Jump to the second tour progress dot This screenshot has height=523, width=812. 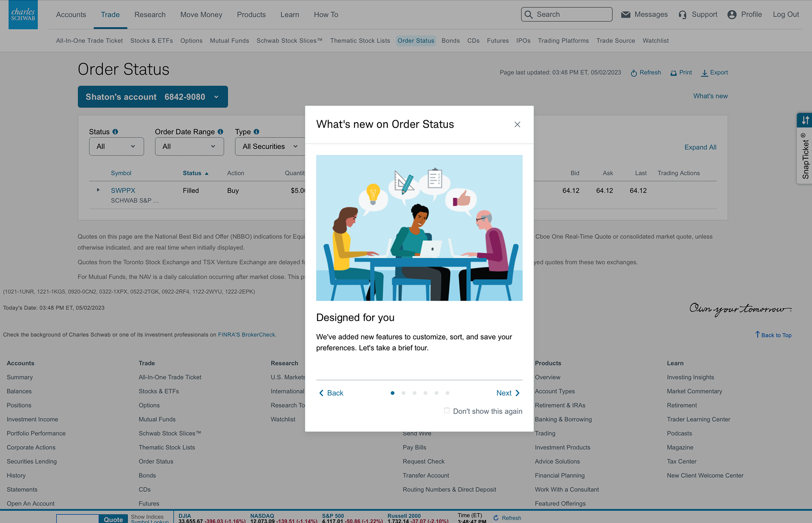point(403,393)
